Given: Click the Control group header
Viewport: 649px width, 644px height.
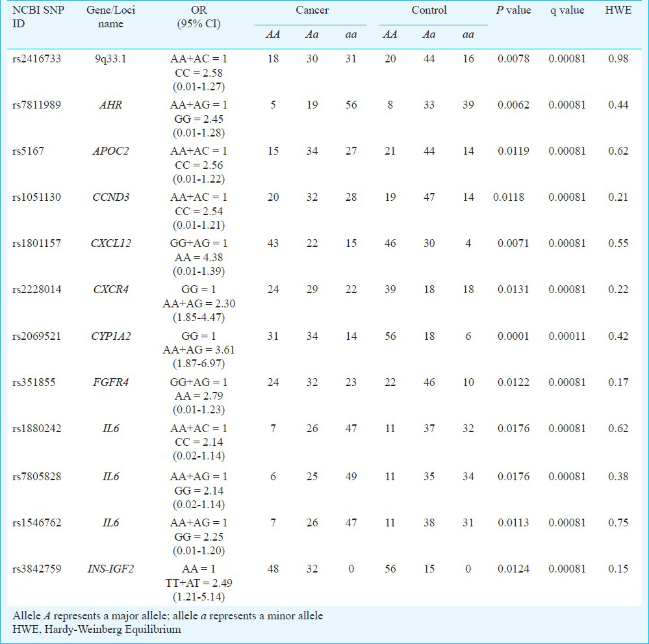Looking at the screenshot, I should click(429, 10).
